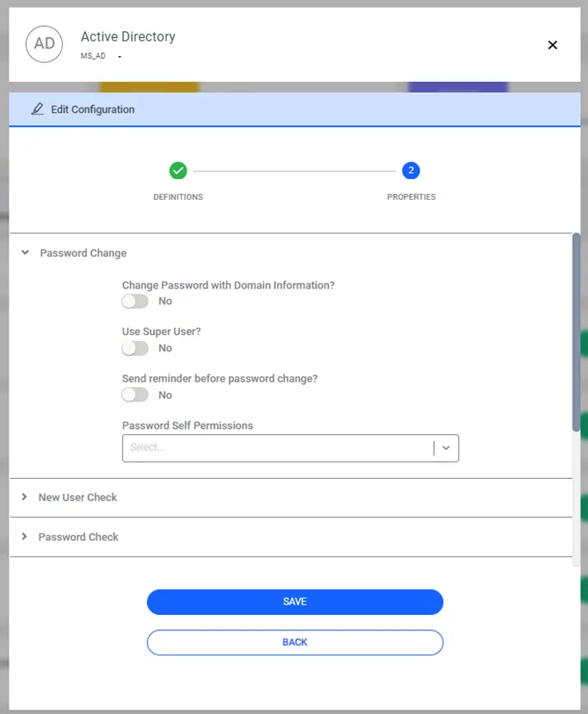Image resolution: width=588 pixels, height=714 pixels.
Task: Click the BACK button
Action: point(295,643)
